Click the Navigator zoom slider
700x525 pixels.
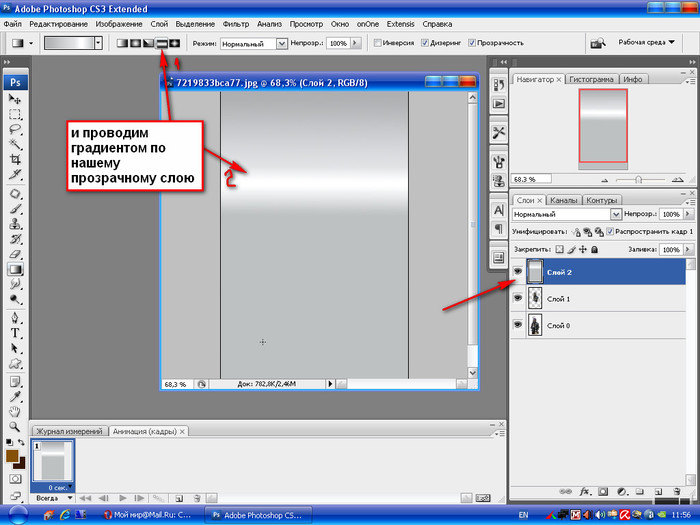tap(638, 179)
